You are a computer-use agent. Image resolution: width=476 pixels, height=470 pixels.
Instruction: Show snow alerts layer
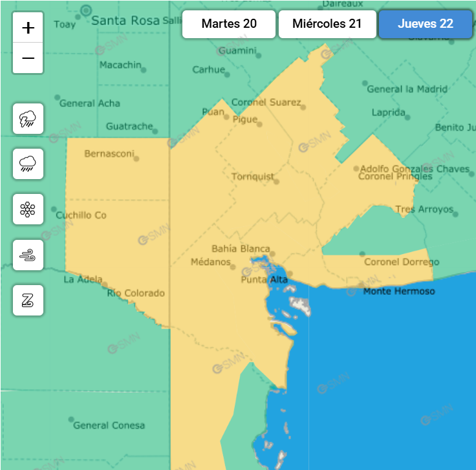pos(28,209)
